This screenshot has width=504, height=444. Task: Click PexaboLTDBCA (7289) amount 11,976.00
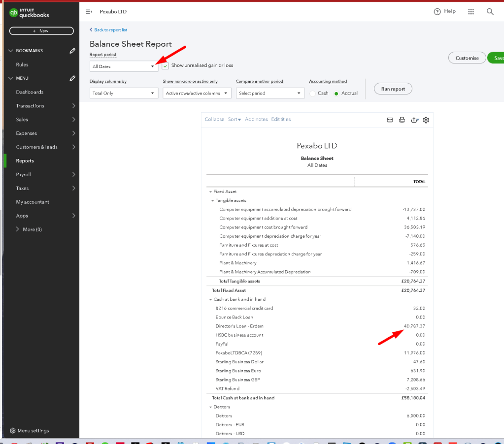414,353
